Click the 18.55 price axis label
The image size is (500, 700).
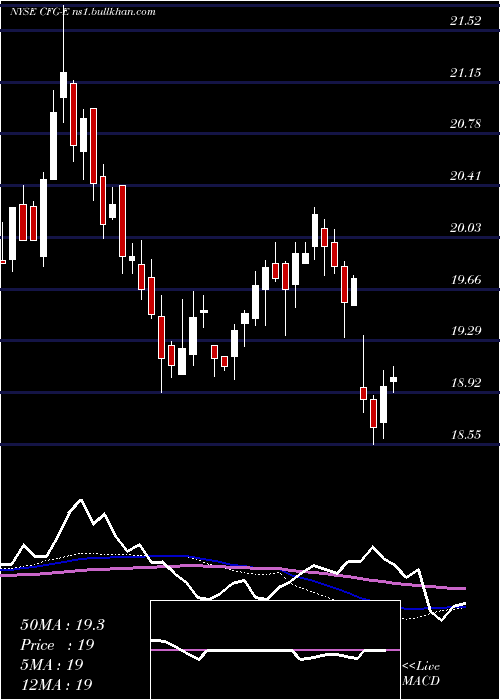pyautogui.click(x=466, y=434)
